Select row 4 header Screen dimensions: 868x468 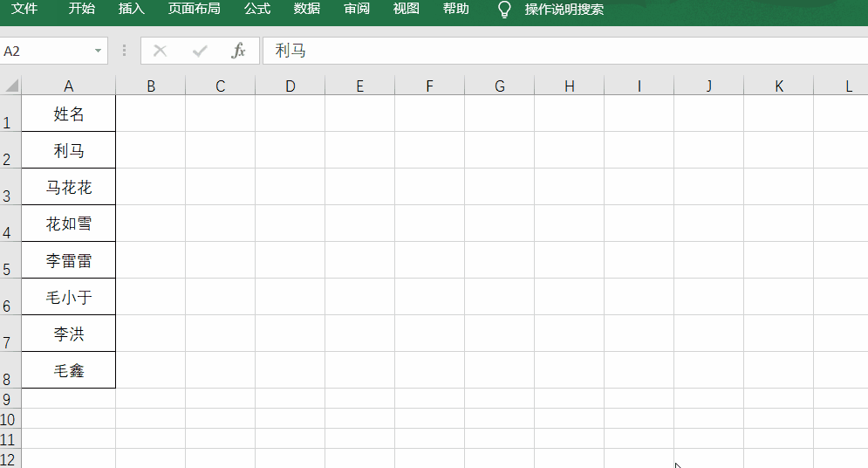[x=10, y=224]
